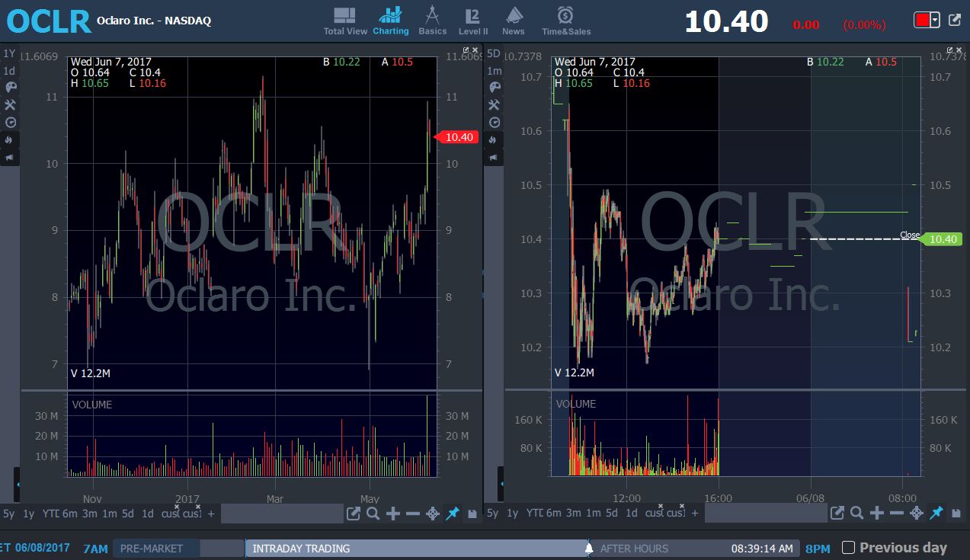970x560 pixels.
Task: Click magnifier icon under the left chart
Action: click(x=373, y=514)
